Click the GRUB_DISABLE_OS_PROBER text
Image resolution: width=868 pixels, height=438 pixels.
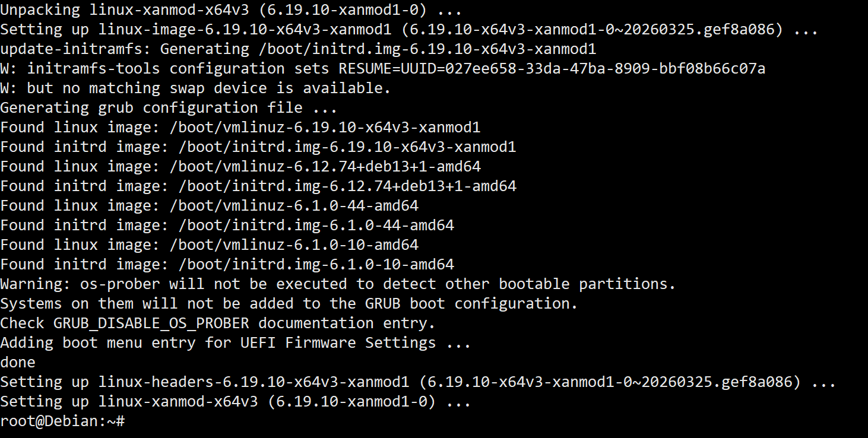151,323
